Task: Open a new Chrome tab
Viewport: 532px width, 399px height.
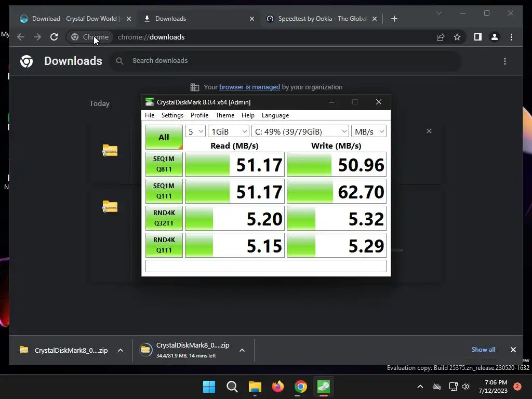Action: [x=394, y=19]
